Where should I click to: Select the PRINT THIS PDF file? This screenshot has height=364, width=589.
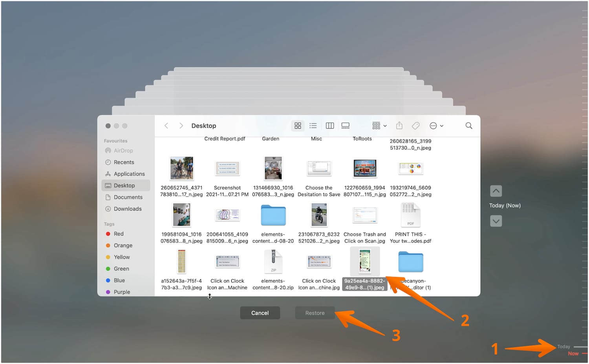click(x=410, y=215)
